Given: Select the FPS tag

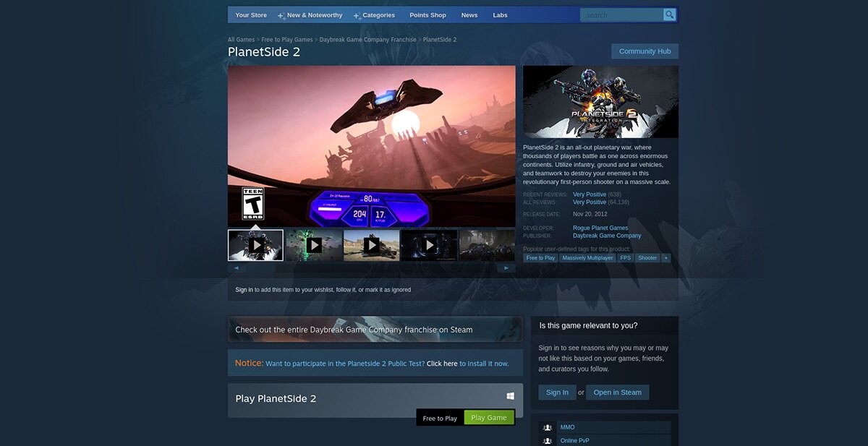Looking at the screenshot, I should pos(626,258).
